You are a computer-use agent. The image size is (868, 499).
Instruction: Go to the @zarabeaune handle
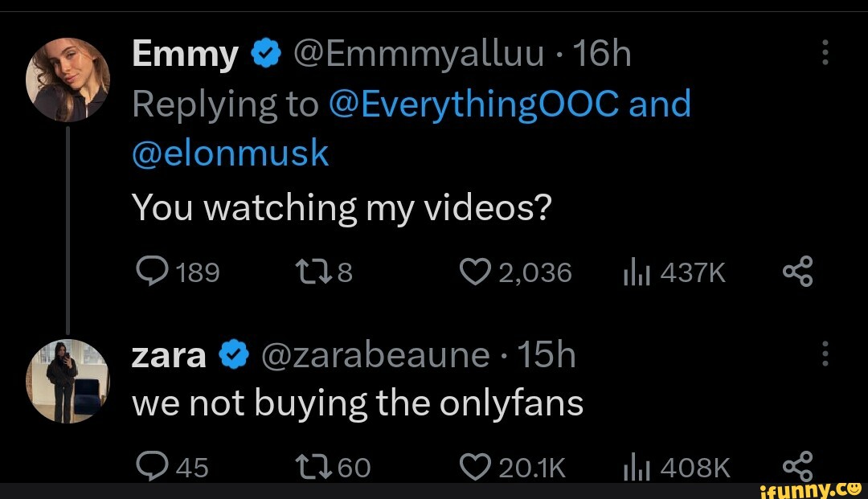coord(375,354)
